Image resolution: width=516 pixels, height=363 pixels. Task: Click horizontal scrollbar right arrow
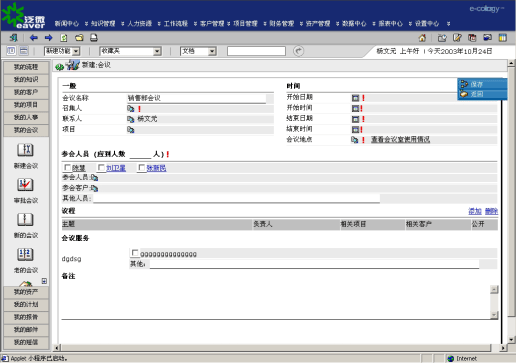click(503, 348)
